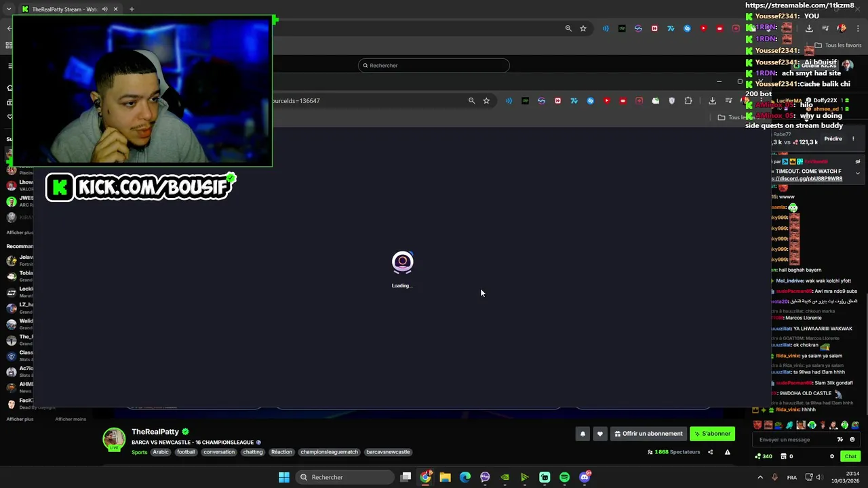Screen dimensions: 868x488
Task: Click the Rechercher search field at top
Action: tap(434, 65)
